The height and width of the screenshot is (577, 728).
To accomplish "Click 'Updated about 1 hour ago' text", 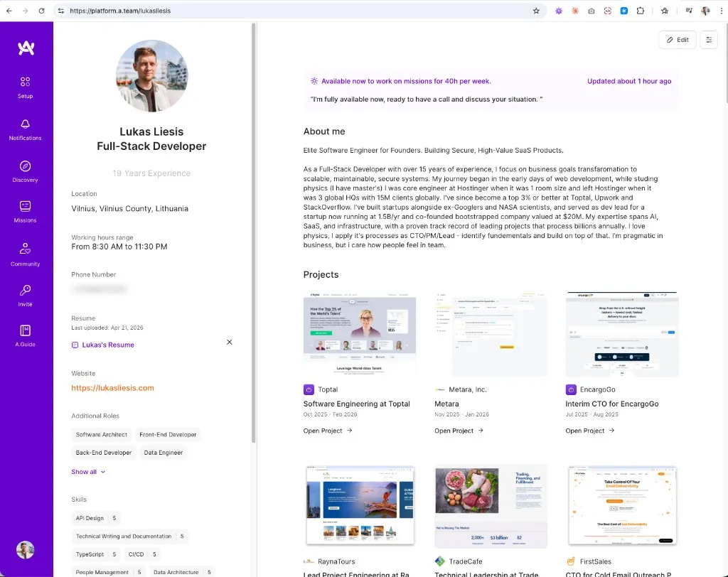I will tap(629, 81).
